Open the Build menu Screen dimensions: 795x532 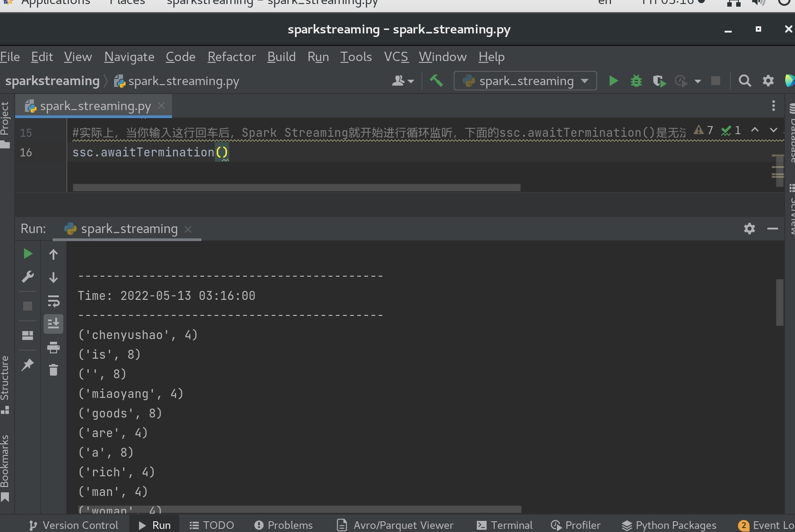tap(282, 57)
